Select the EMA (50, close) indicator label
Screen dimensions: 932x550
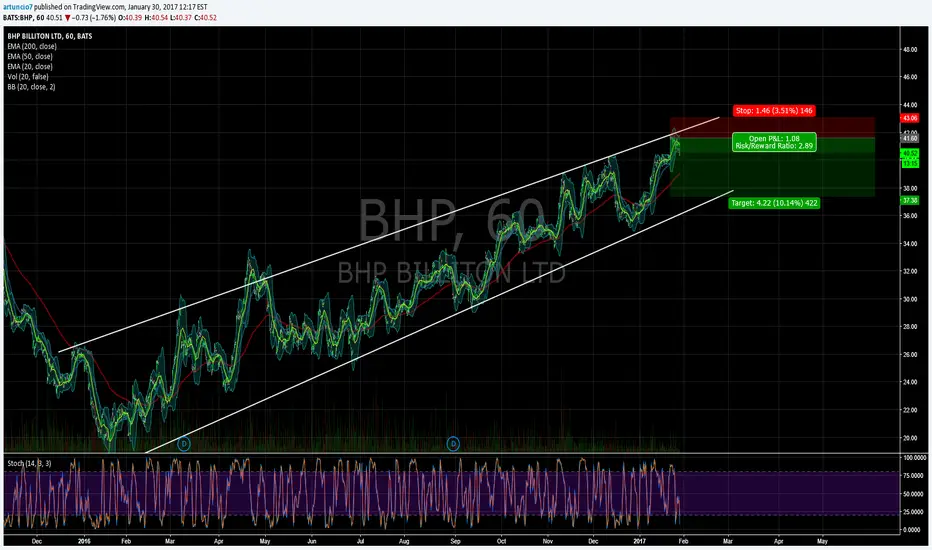pyautogui.click(x=30, y=56)
